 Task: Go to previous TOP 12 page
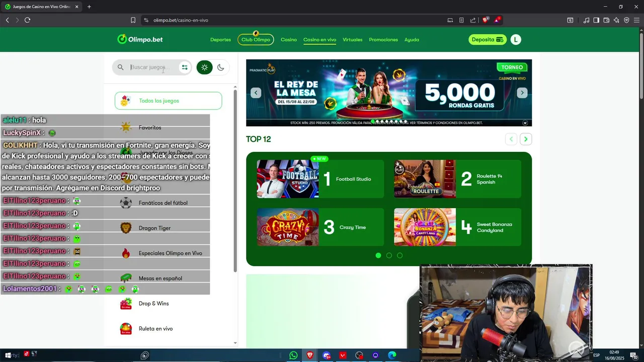point(511,139)
